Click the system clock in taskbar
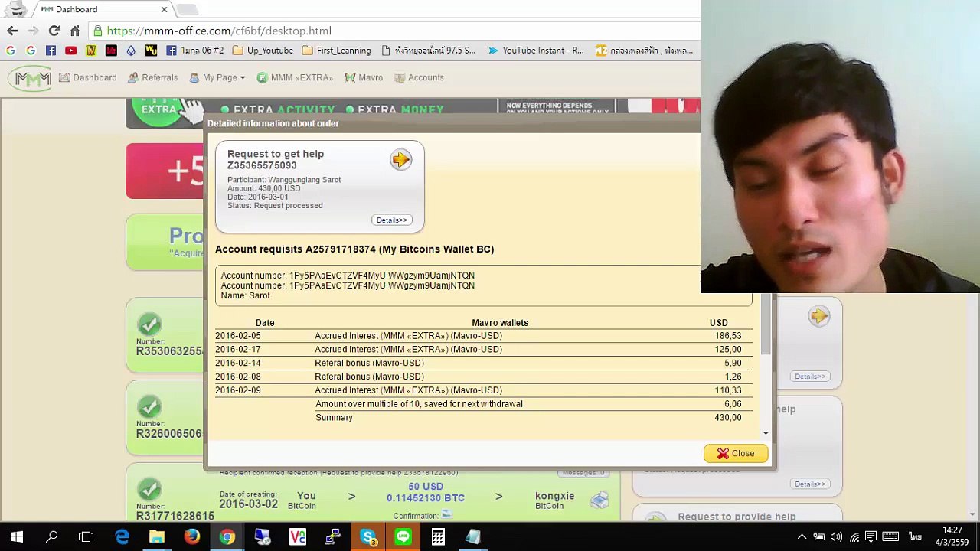 pyautogui.click(x=952, y=537)
